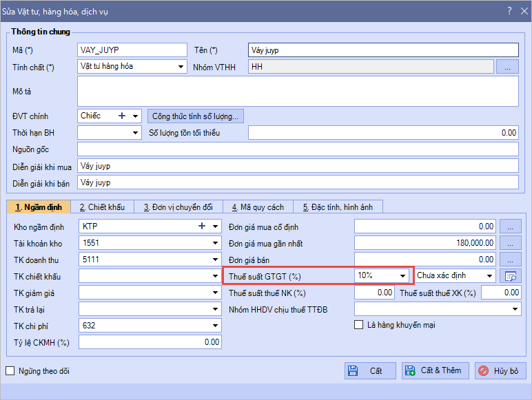This screenshot has width=532, height=400.
Task: Open the Nhóm HHDV chịu thuế TTĐB dropdown
Action: click(515, 310)
